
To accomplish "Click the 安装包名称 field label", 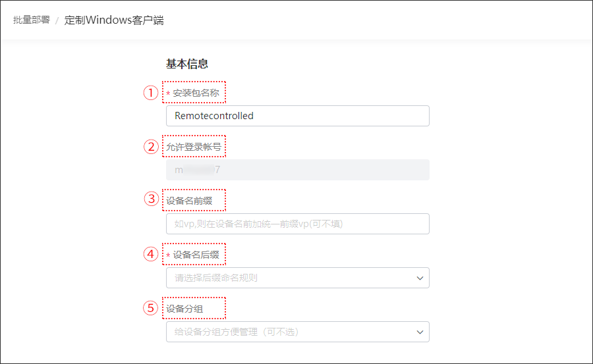I will pos(196,93).
